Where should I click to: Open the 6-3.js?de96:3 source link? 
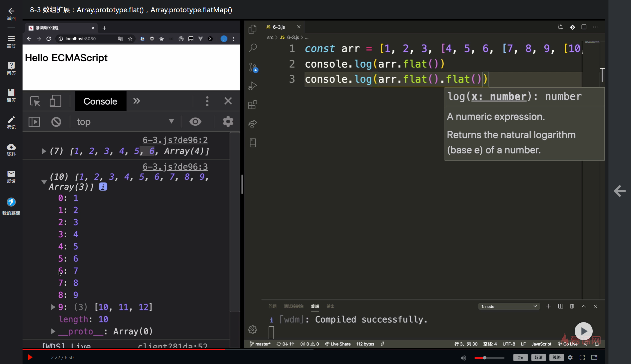[175, 167]
